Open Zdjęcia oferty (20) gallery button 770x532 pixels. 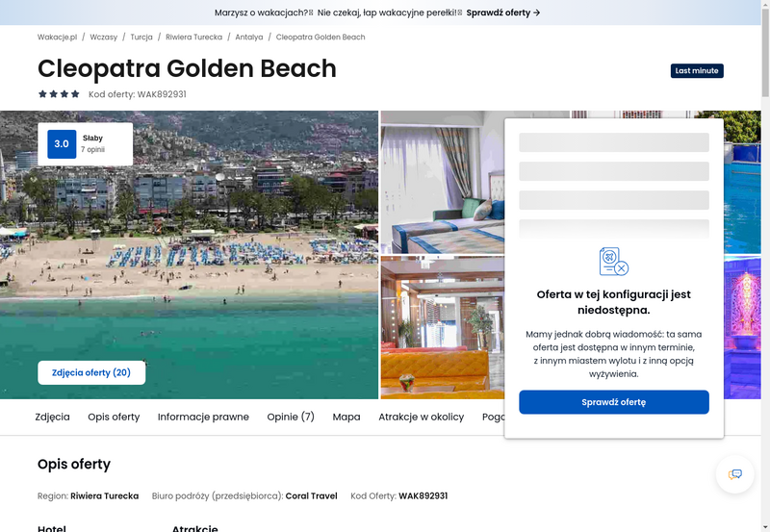91,373
